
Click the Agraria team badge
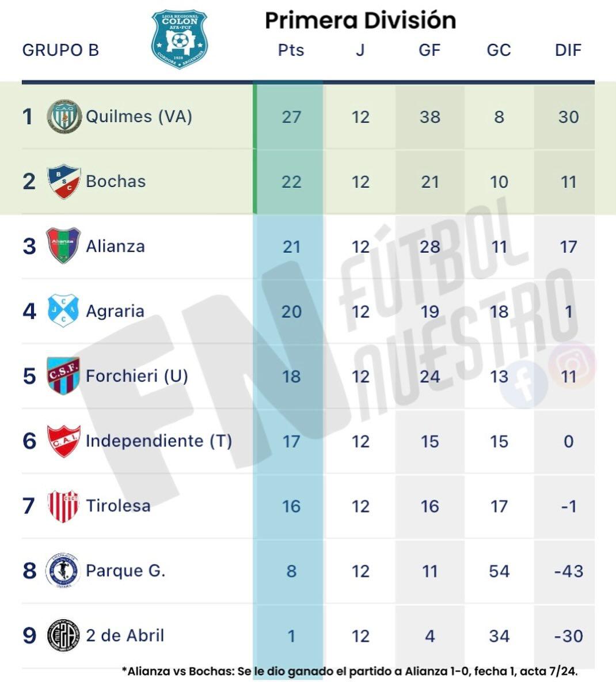click(63, 310)
